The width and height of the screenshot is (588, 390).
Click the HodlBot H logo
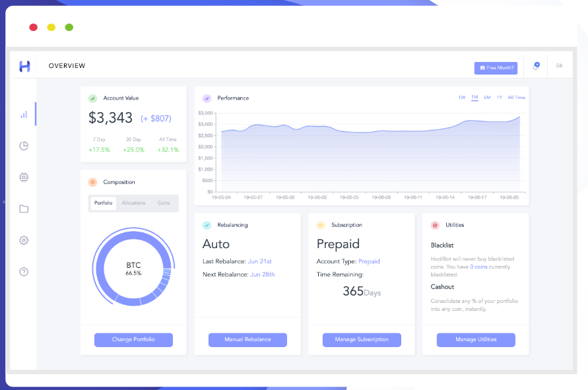click(24, 67)
